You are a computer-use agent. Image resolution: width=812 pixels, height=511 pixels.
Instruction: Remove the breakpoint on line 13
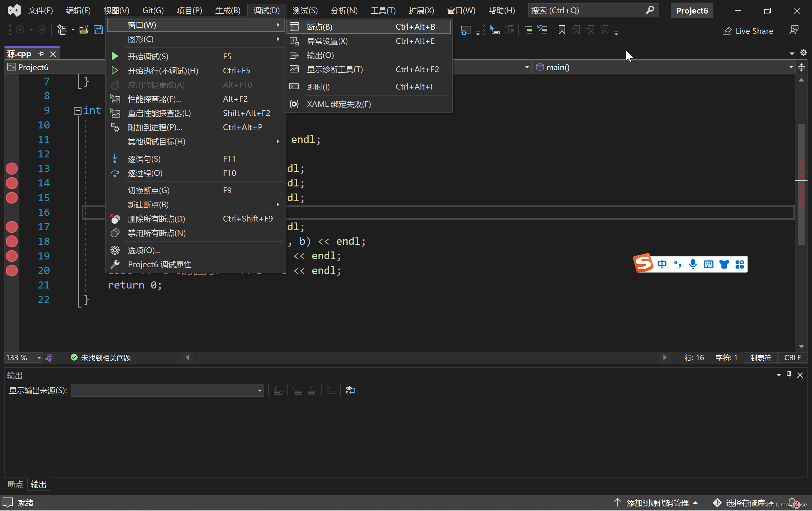[12, 168]
